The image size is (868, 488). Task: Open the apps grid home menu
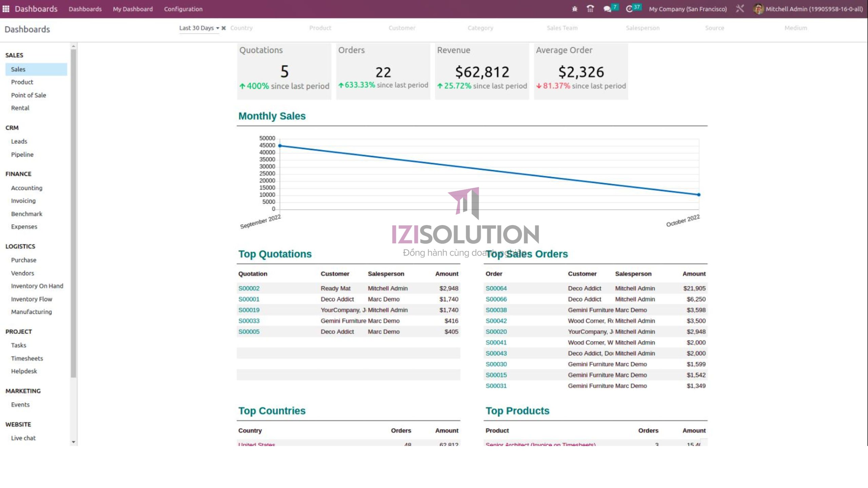6,9
